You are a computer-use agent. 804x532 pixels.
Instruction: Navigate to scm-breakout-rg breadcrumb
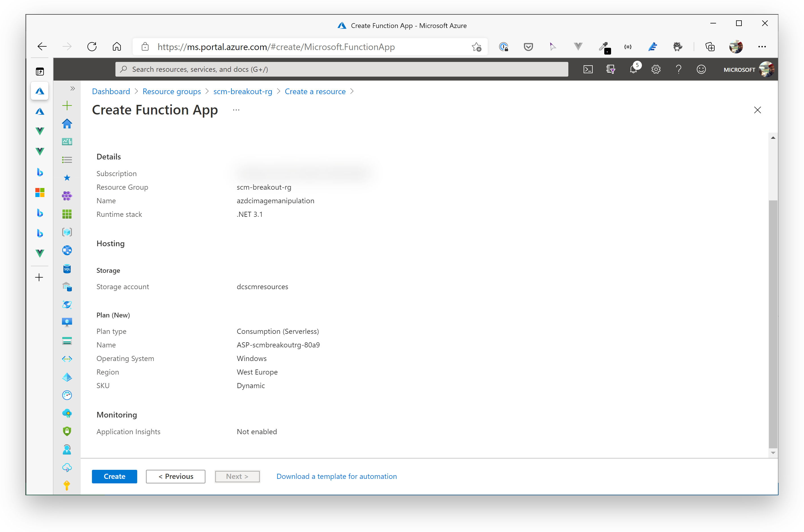242,92
